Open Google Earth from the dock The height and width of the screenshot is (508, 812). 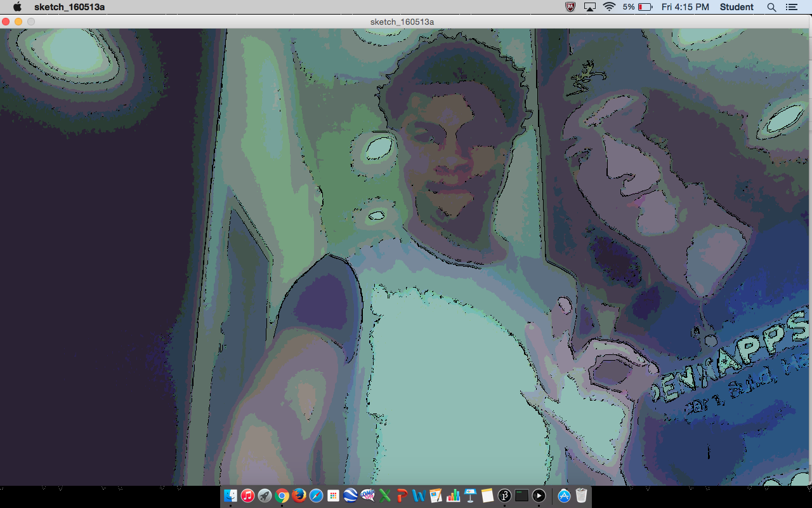tap(350, 496)
